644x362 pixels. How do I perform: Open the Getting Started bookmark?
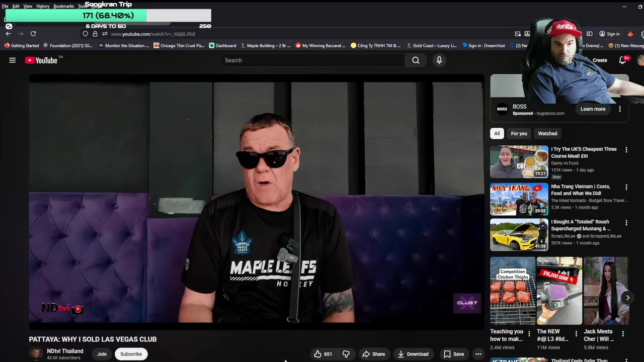point(21,46)
